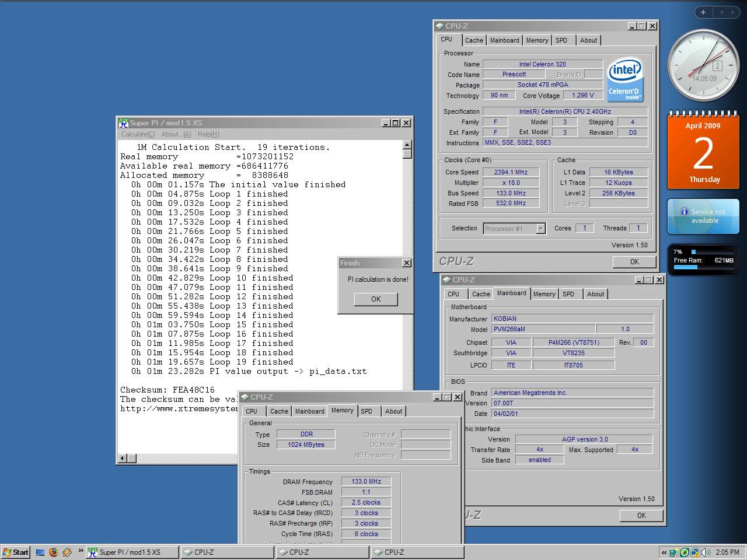Open the Help menu in Super PI
The image size is (747, 560).
[208, 134]
